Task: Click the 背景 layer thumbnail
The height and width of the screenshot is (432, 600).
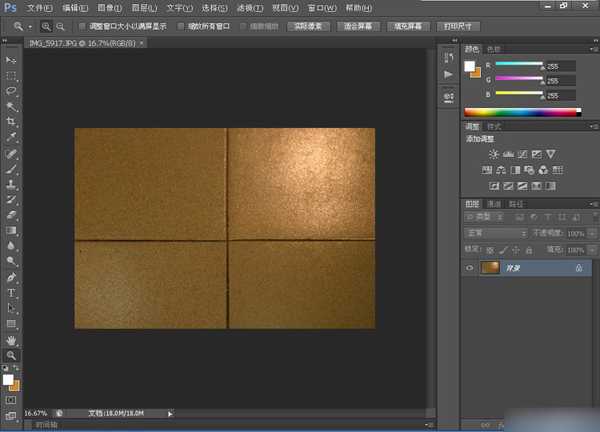Action: coord(490,268)
